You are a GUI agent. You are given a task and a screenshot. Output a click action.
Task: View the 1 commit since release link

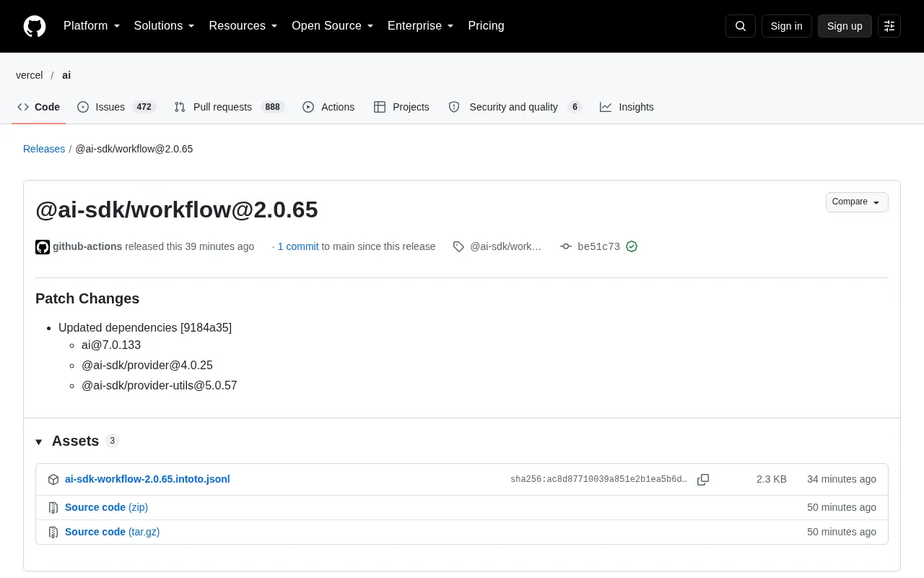tap(298, 246)
